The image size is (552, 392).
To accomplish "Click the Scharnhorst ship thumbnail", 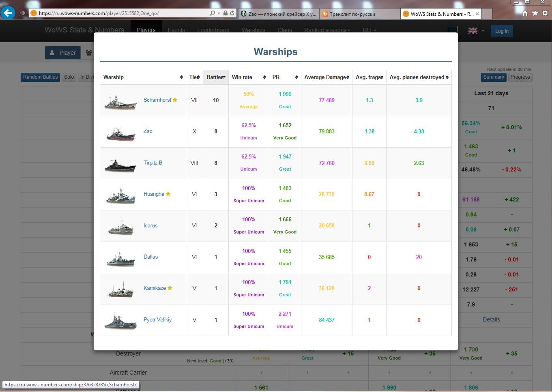I will (120, 101).
